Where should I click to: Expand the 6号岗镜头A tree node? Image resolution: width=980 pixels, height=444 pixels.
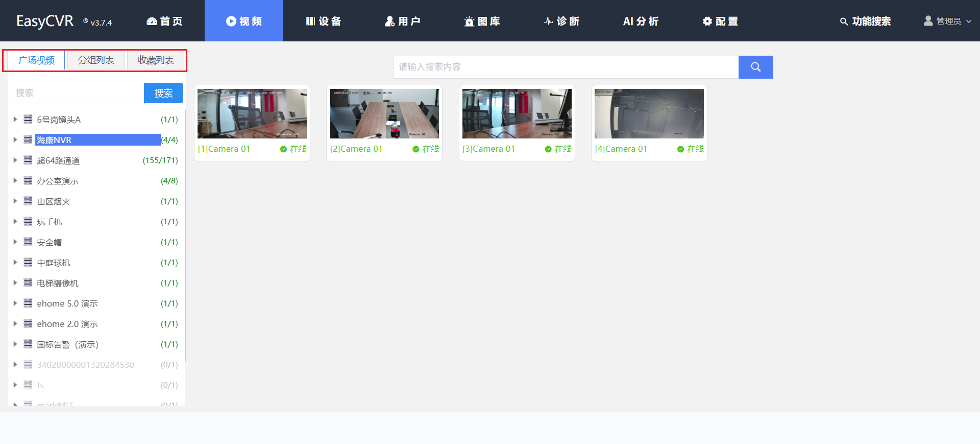[x=15, y=119]
